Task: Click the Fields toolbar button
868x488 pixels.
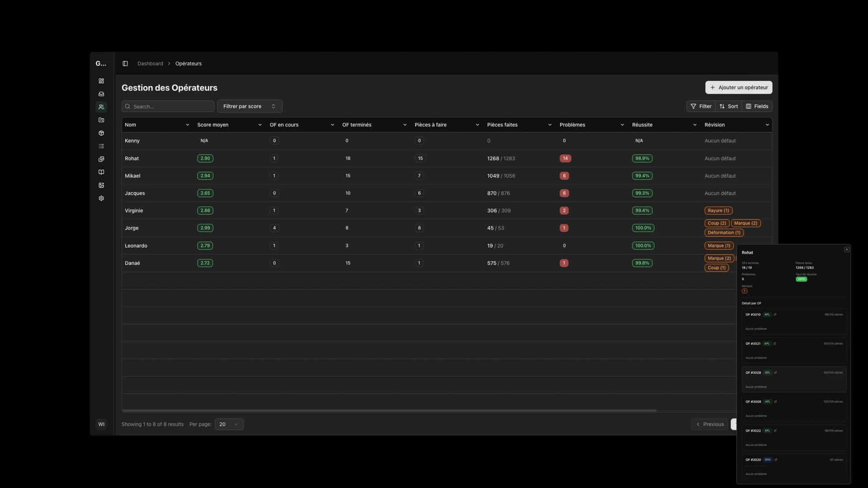Action: click(757, 106)
